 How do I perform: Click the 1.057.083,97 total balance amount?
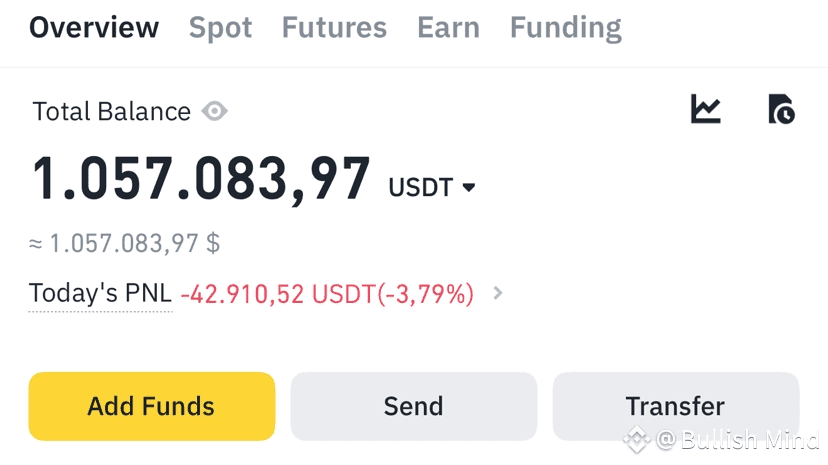tap(202, 180)
